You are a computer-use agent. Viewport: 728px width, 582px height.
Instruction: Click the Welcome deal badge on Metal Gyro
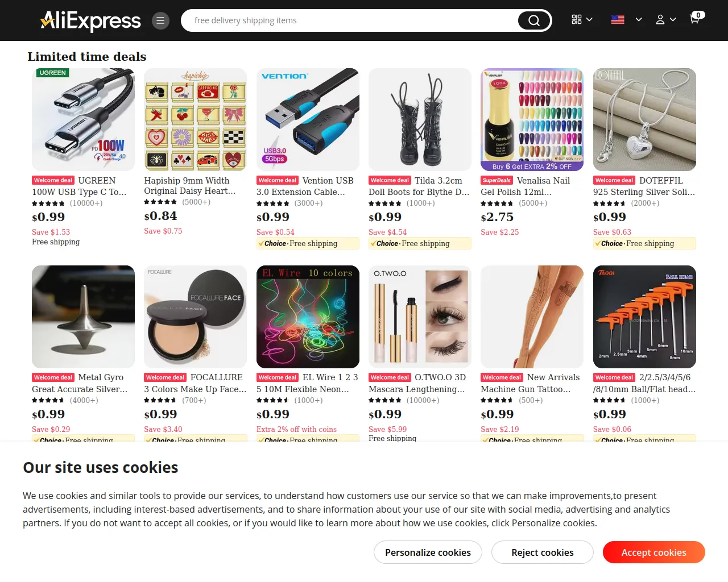(x=53, y=377)
